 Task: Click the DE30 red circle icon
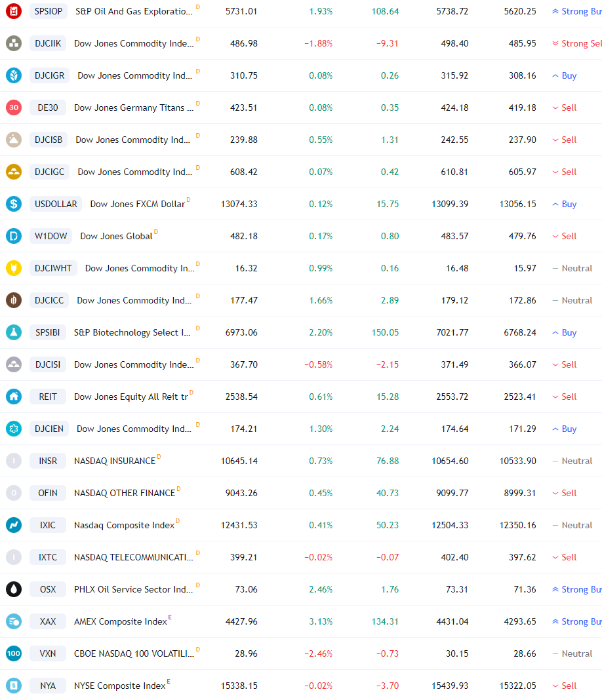pos(14,107)
